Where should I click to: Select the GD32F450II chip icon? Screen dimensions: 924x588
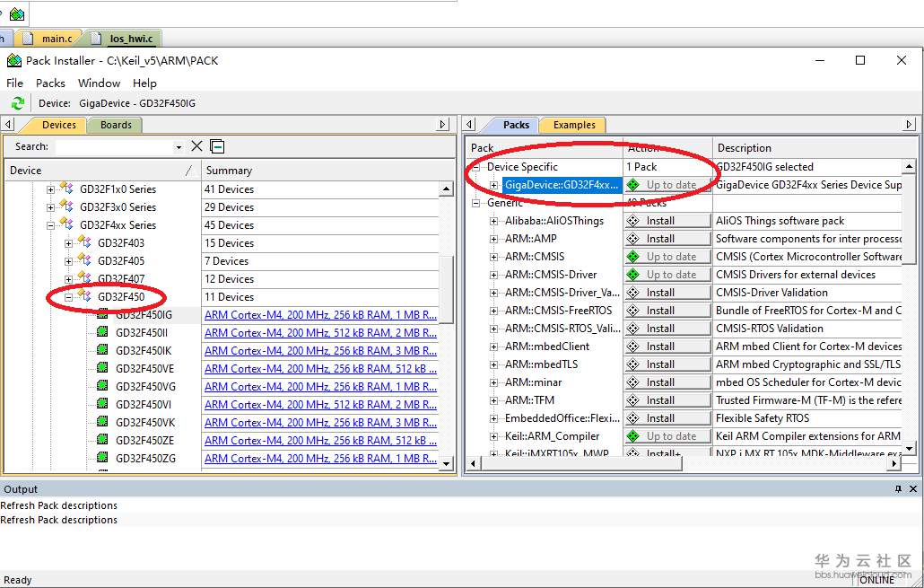pyautogui.click(x=102, y=332)
